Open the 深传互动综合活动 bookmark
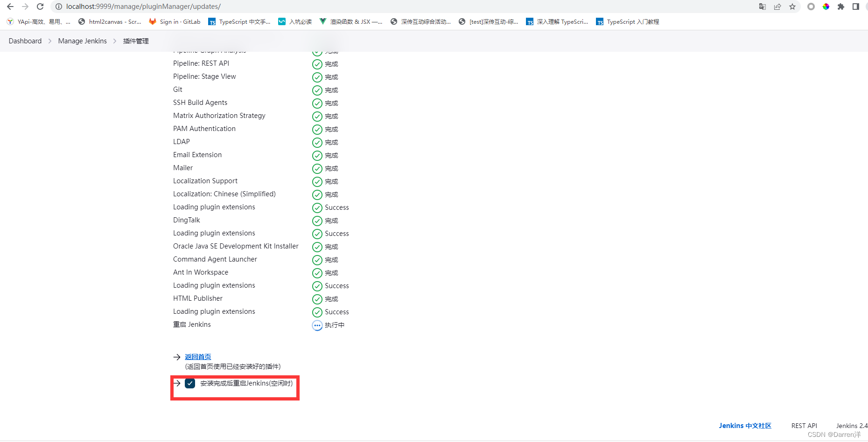The height and width of the screenshot is (442, 868). [x=421, y=21]
